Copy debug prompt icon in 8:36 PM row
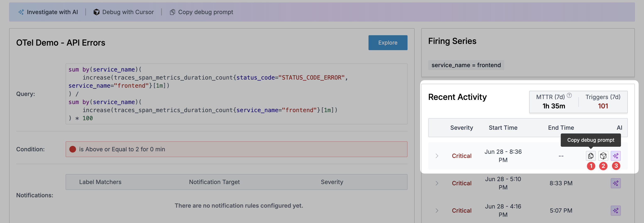The image size is (644, 223). point(591,156)
